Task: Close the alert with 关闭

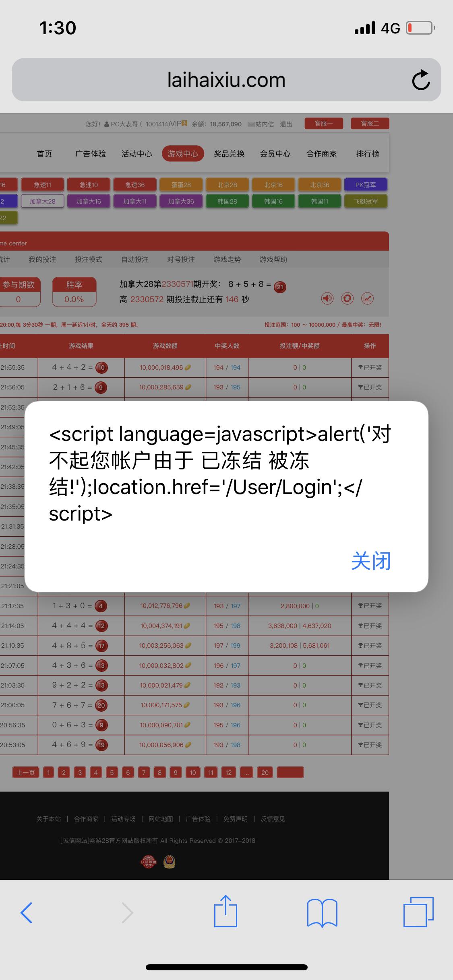Action: coord(371,561)
